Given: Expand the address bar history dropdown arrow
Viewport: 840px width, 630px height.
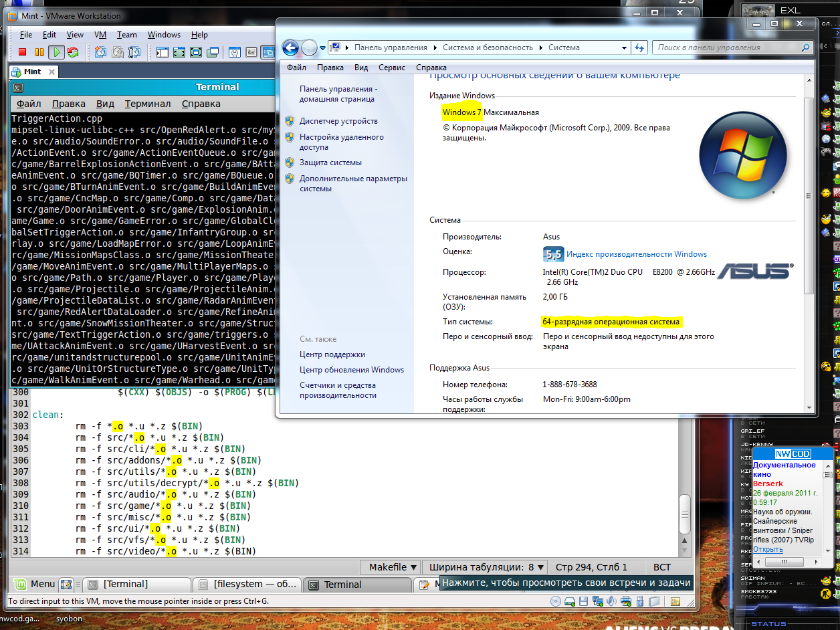Looking at the screenshot, I should pyautogui.click(x=624, y=47).
